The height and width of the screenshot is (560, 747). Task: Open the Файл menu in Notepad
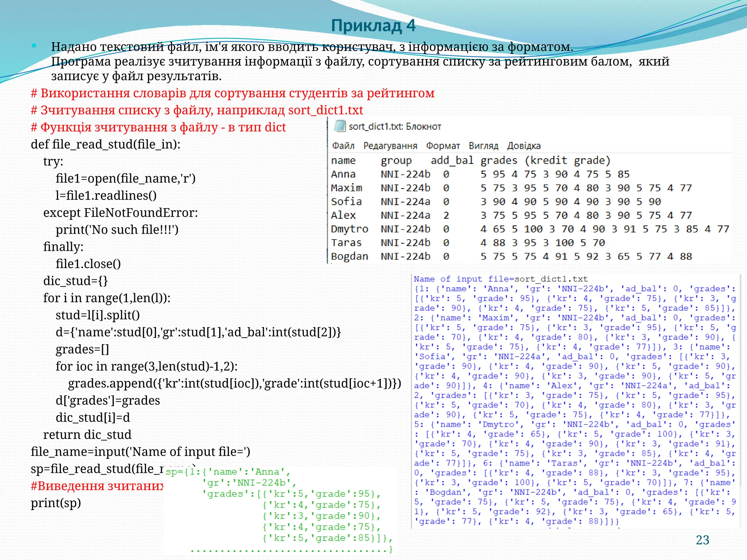point(343,146)
